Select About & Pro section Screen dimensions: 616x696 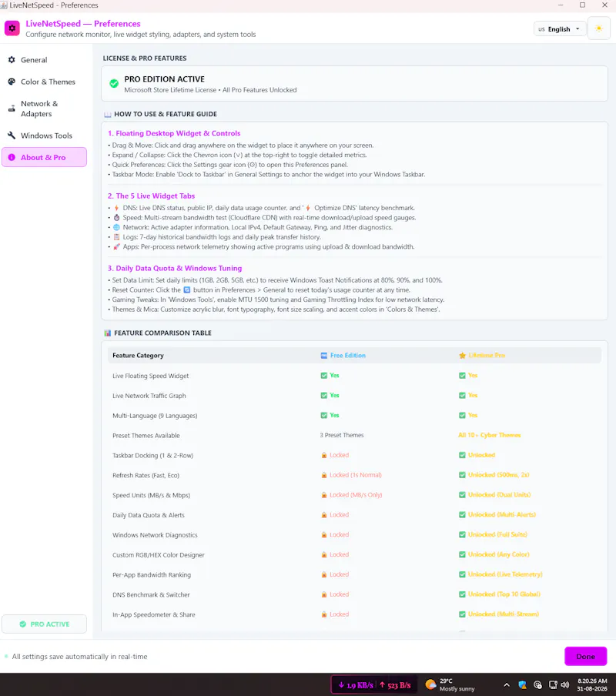point(44,157)
